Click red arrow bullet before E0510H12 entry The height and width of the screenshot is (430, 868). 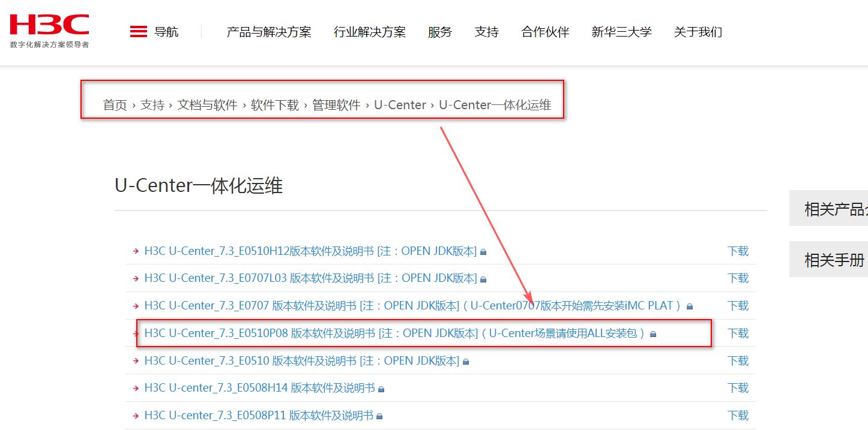(x=136, y=251)
